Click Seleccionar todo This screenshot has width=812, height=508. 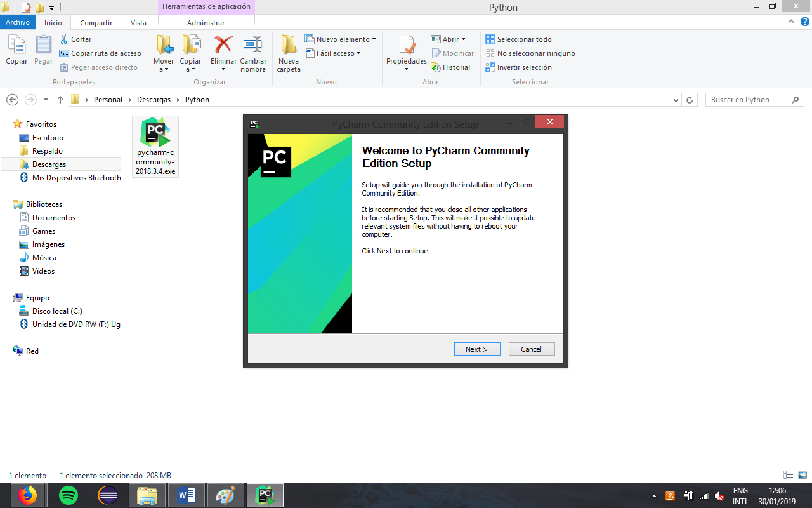click(518, 39)
